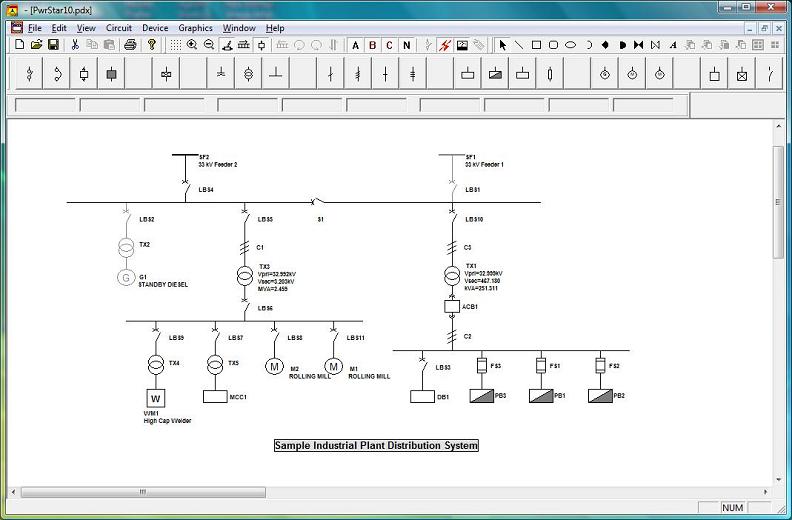Viewport: 792px width, 520px height.
Task: Select the WM1 welder W box
Action: 156,398
